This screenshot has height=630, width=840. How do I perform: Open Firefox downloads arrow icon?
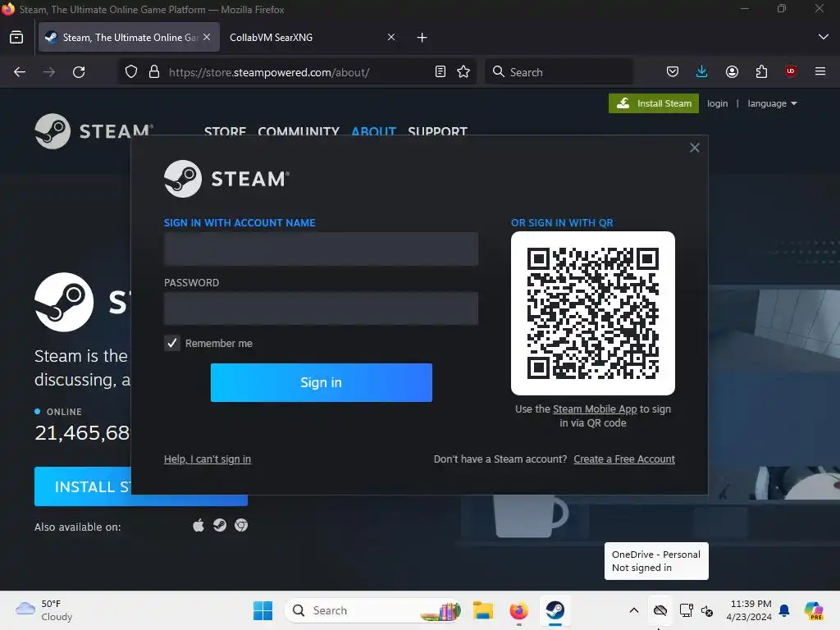702,72
